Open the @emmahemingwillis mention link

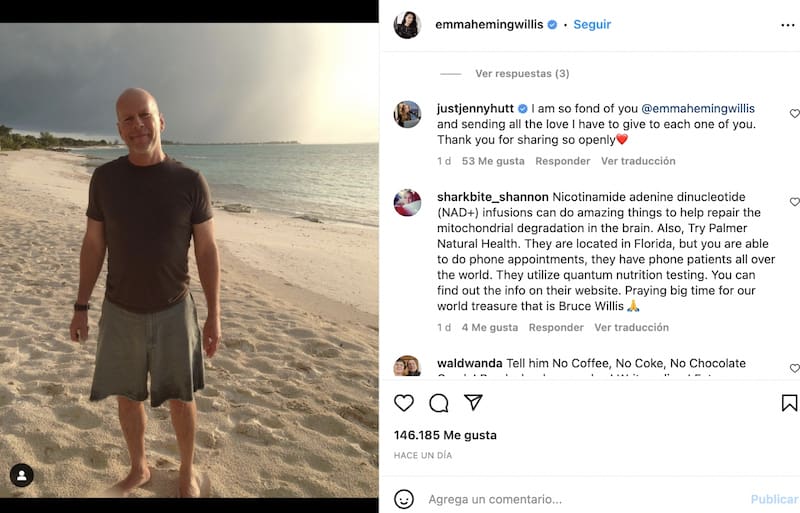point(698,108)
